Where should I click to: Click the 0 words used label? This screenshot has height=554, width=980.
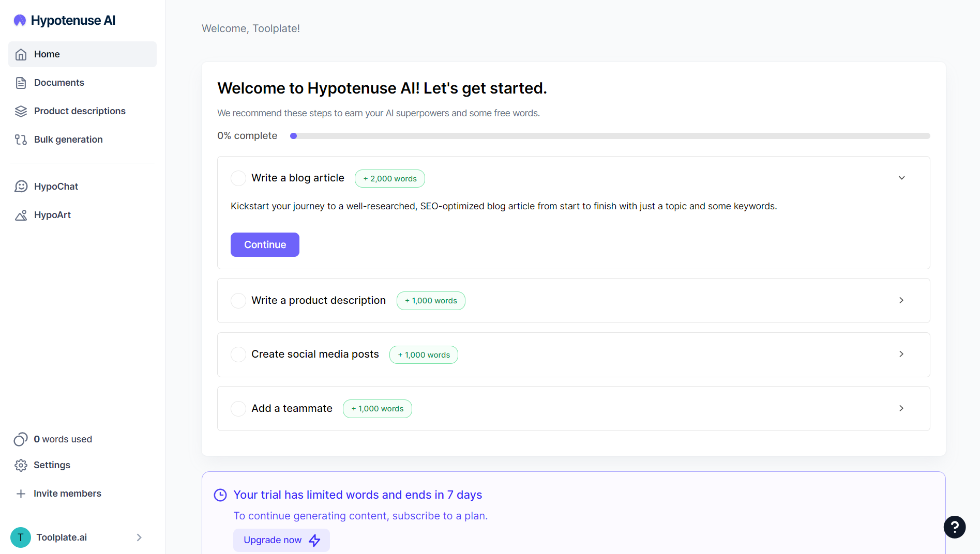[x=63, y=439]
